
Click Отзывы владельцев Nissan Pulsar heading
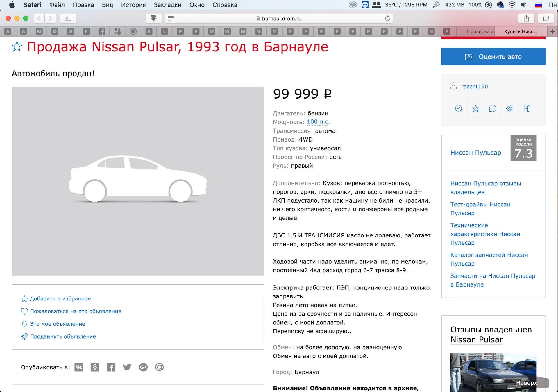tap(491, 334)
